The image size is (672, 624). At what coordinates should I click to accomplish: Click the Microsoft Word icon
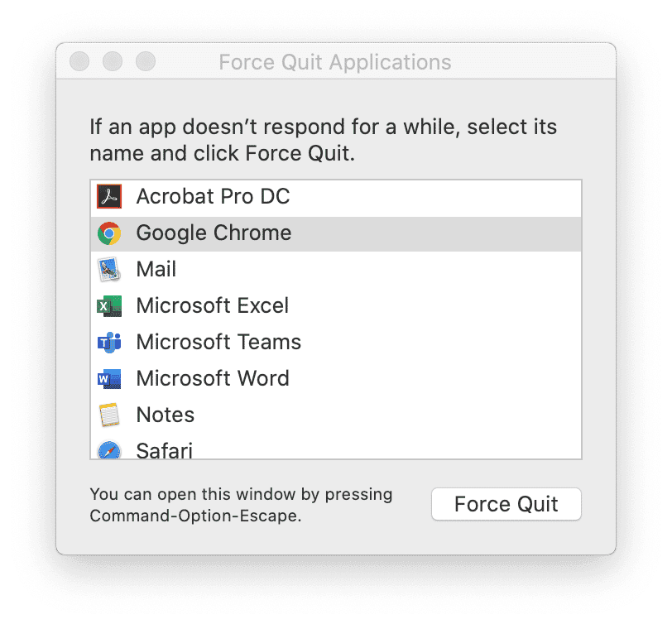click(x=108, y=378)
